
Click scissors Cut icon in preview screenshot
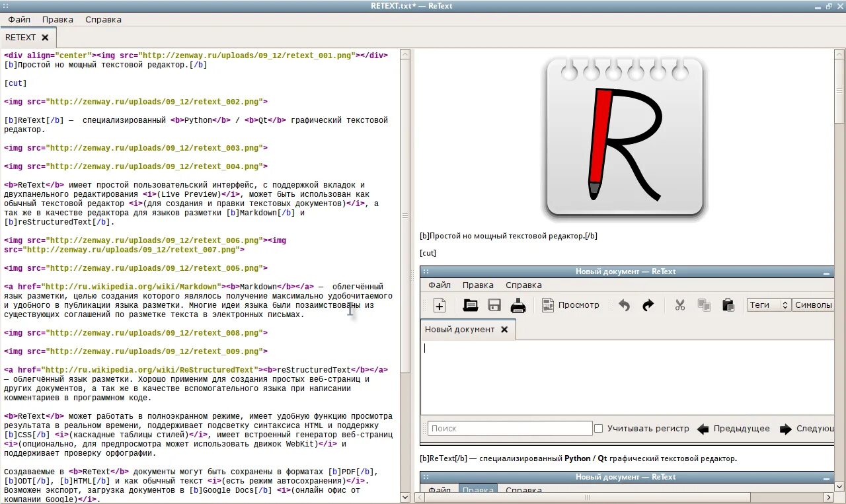tap(679, 305)
